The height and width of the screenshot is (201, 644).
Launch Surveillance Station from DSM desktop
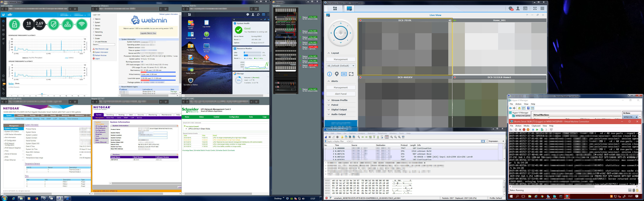tap(191, 81)
